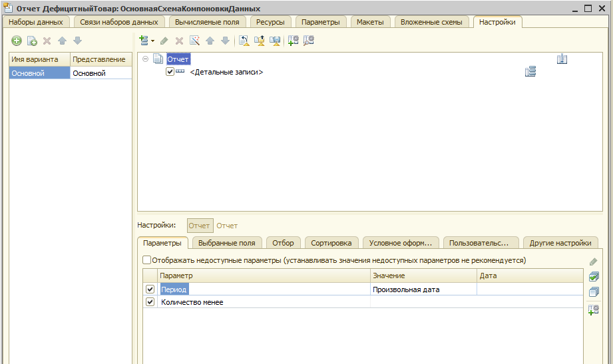The width and height of the screenshot is (613, 364).
Task: Click the custom settings icon with green plus
Action: pos(293,41)
